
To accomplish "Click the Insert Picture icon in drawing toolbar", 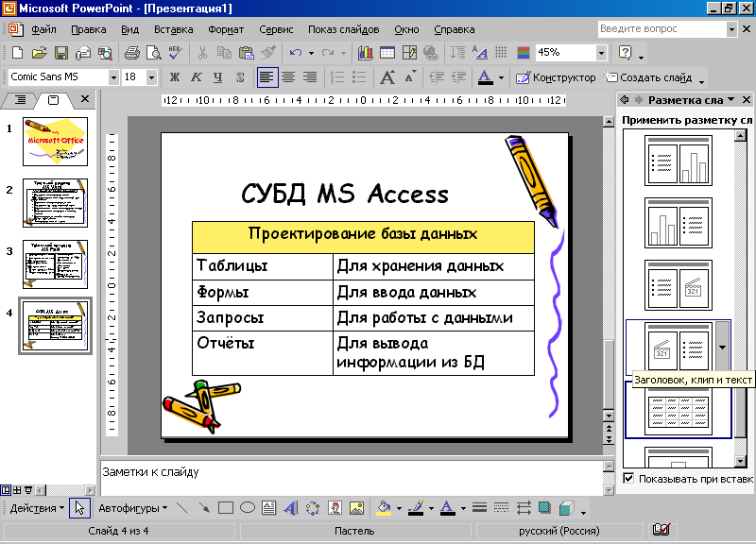I will tap(357, 508).
